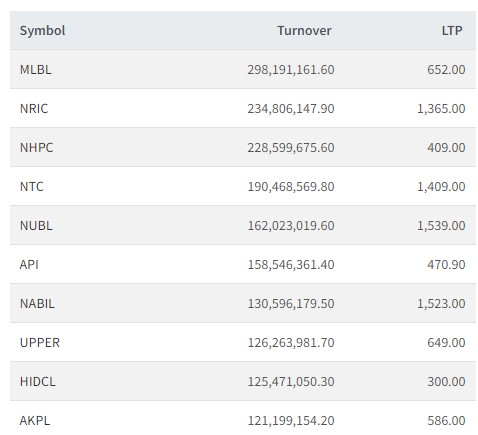Click turnover value 121,199,154.20
Screen dimensions: 478x435
tap(291, 421)
